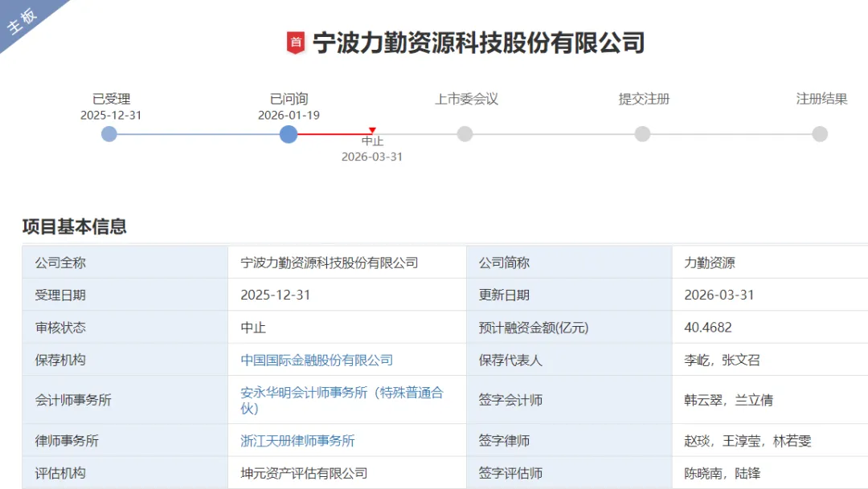
Task: Click the 律师事务所 label cell
Action: tap(125, 441)
